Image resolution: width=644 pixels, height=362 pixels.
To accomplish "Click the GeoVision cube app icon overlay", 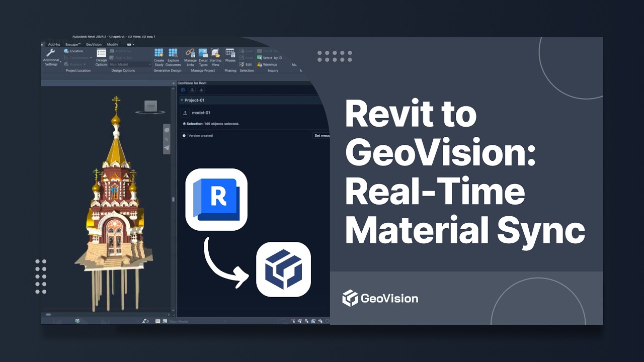I will click(283, 269).
